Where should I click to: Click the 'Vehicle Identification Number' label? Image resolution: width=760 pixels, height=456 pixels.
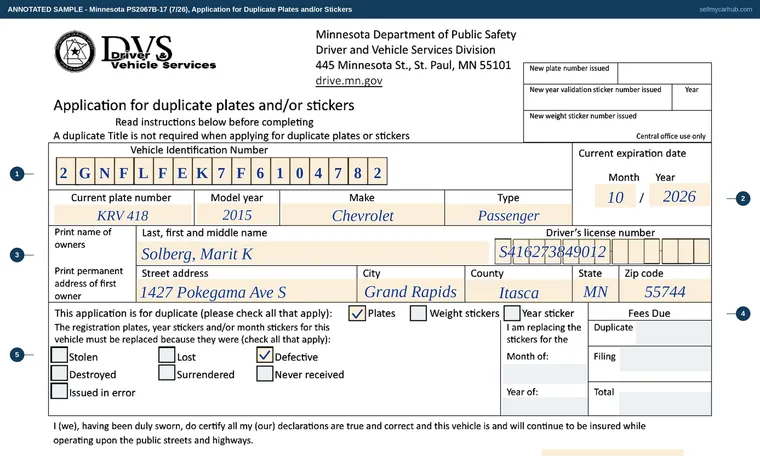[x=199, y=150]
